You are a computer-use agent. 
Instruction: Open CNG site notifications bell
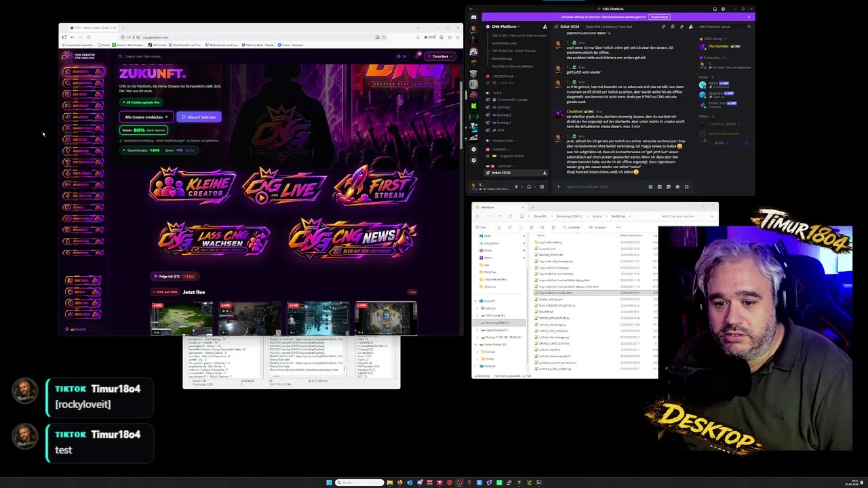coord(417,56)
